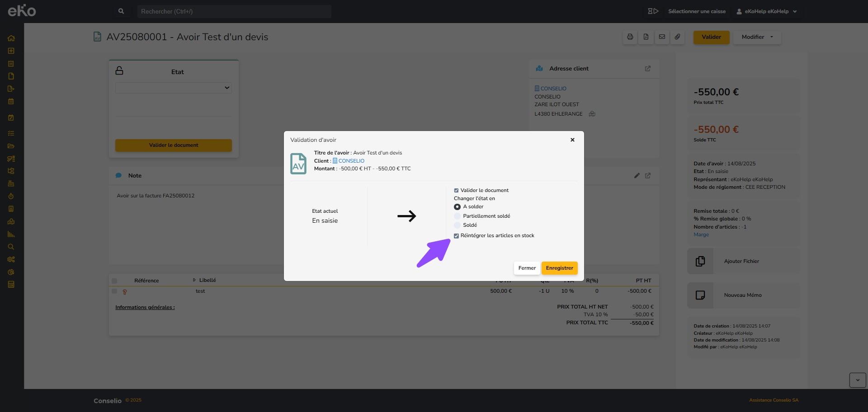Viewport: 868px width, 412px height.
Task: Open the eKoHelp user menu
Action: (x=767, y=11)
